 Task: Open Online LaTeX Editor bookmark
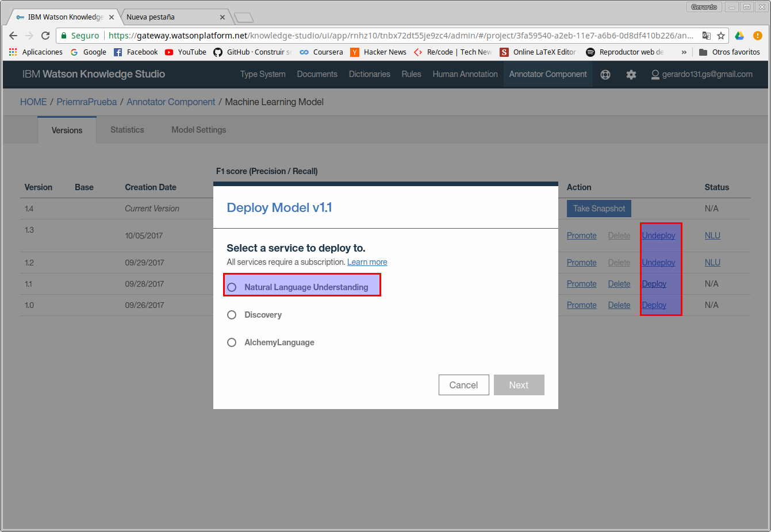pyautogui.click(x=538, y=52)
